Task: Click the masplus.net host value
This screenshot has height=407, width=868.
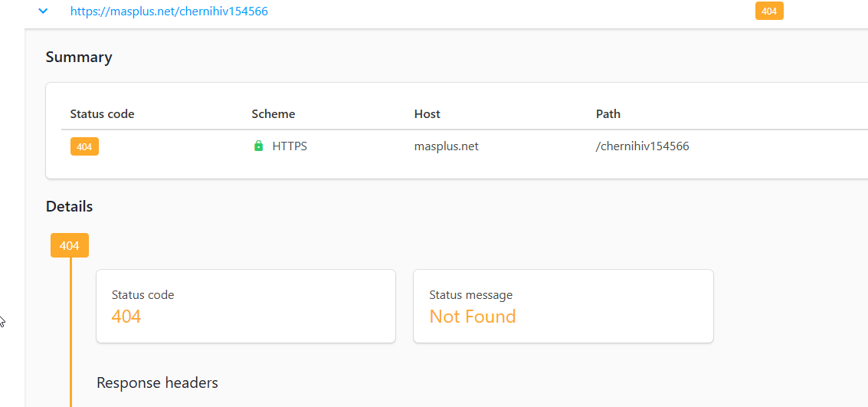Action: click(446, 146)
